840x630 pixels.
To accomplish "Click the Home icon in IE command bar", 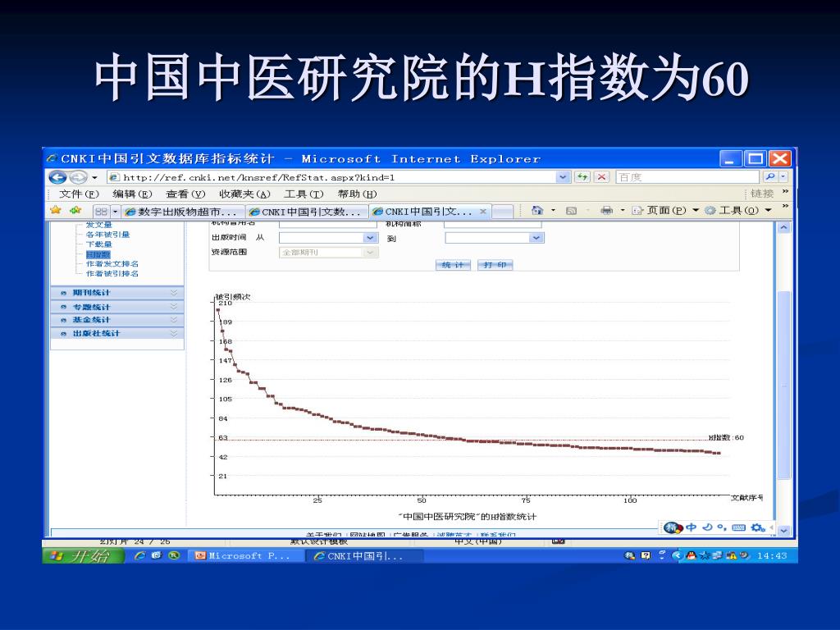I will [x=536, y=211].
